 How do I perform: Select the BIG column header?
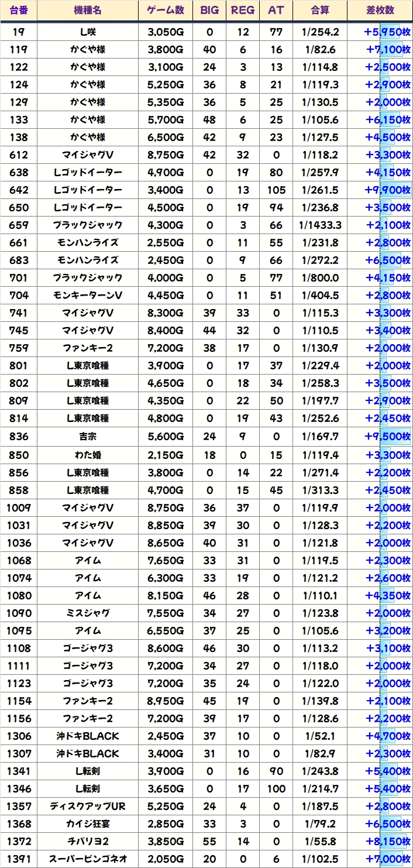209,11
